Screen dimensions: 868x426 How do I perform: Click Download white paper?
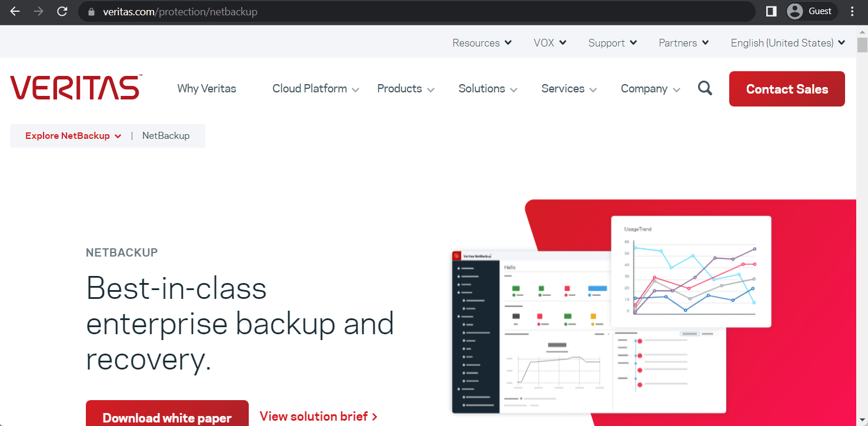(167, 417)
